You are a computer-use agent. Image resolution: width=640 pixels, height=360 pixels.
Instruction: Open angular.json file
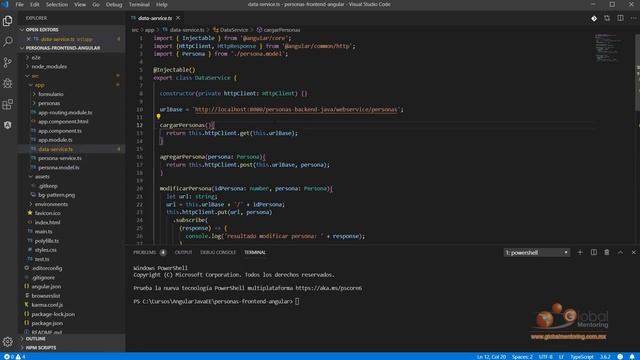coord(46,287)
